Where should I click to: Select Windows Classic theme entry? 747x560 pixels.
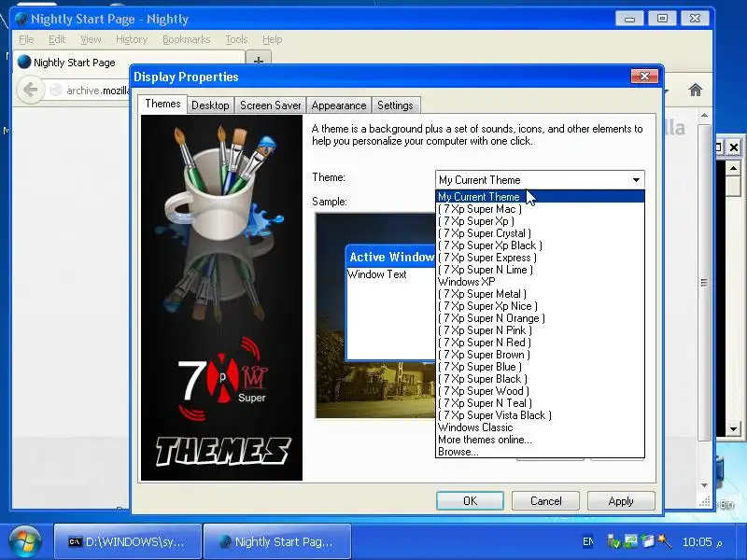(x=540, y=427)
